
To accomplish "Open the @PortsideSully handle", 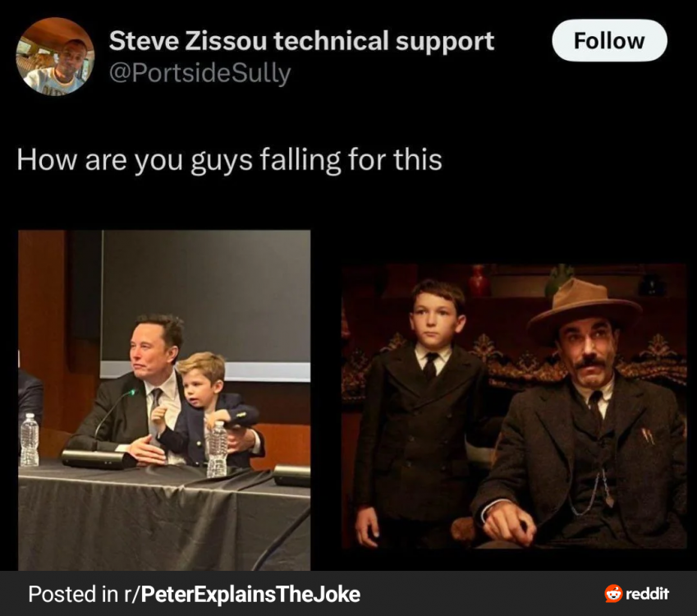I will pos(200,73).
